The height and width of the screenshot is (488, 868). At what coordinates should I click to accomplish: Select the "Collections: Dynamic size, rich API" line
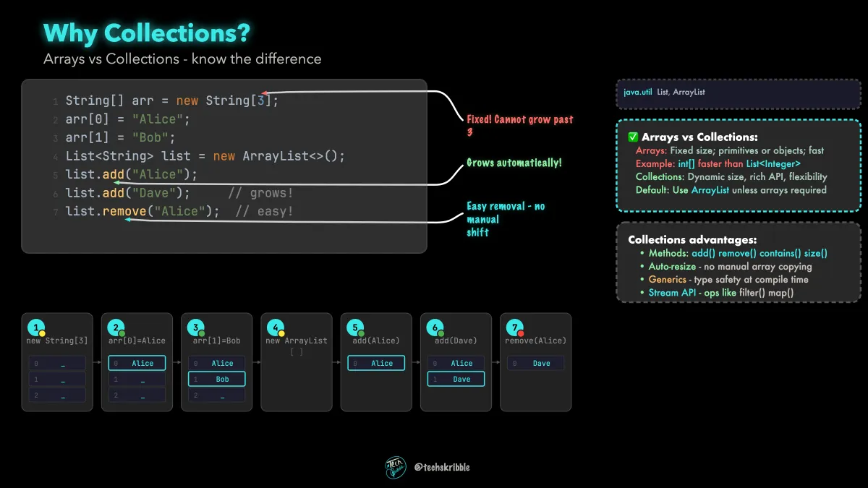click(731, 176)
